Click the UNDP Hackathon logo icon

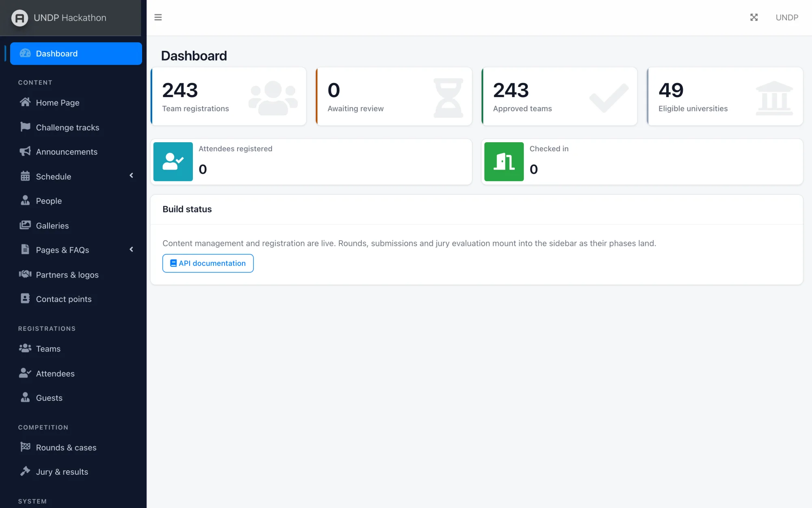tap(19, 18)
